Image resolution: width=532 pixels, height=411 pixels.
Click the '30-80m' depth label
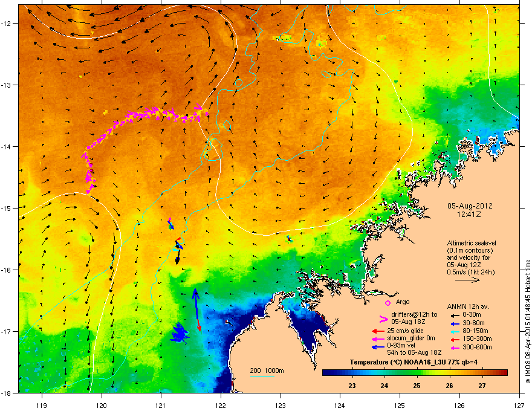[473, 323]
